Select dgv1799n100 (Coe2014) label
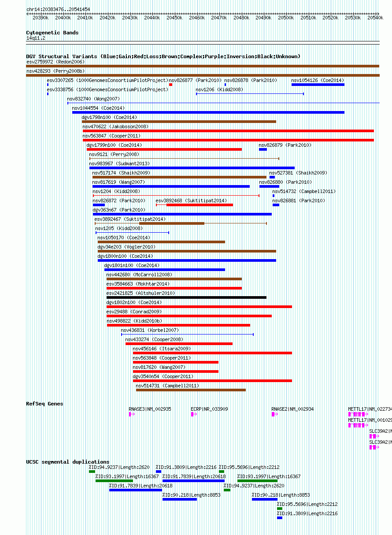Viewport: 392px width, 535px height. [114, 145]
